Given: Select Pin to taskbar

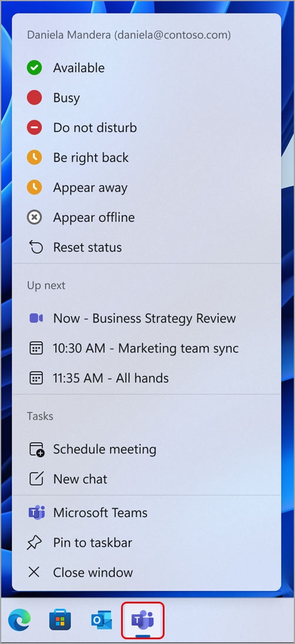Looking at the screenshot, I should click(147, 543).
